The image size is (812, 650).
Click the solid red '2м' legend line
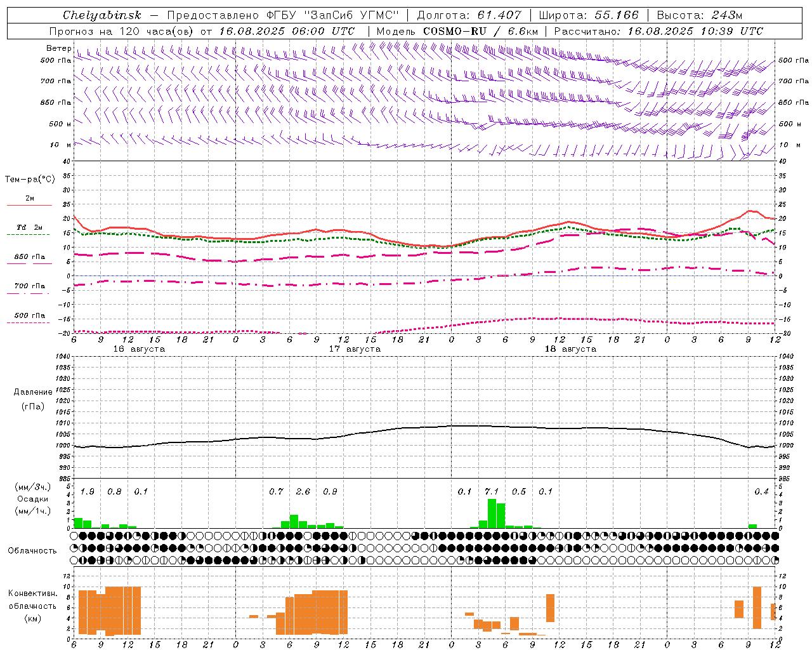[29, 205]
